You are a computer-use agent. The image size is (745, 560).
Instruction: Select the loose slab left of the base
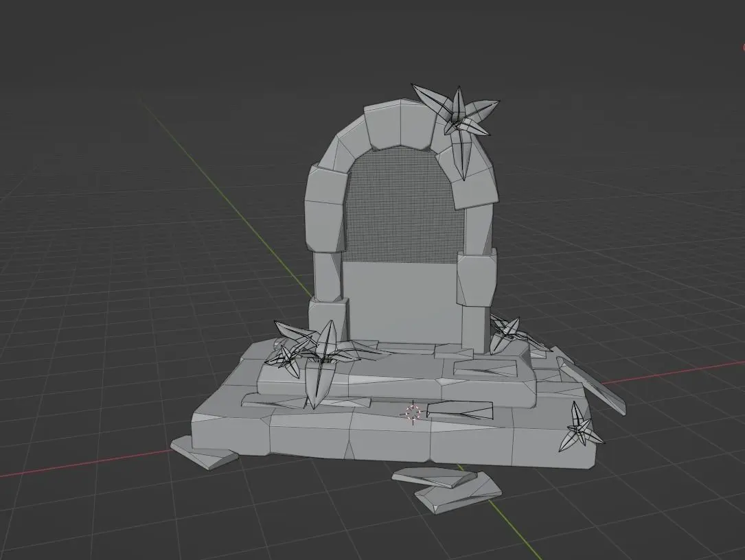204,454
